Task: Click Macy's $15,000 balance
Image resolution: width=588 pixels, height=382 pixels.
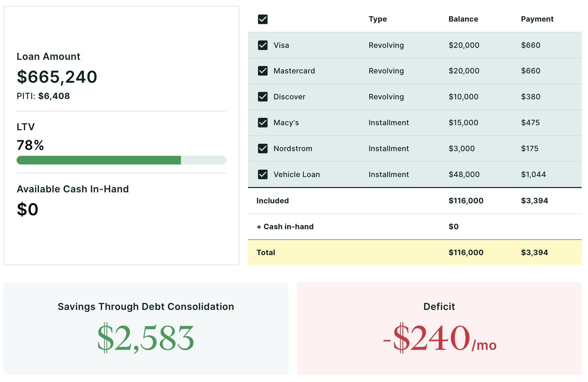Action: [x=464, y=123]
